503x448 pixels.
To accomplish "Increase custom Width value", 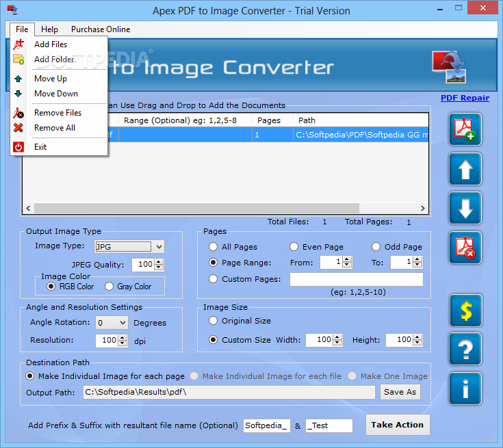I will [337, 337].
